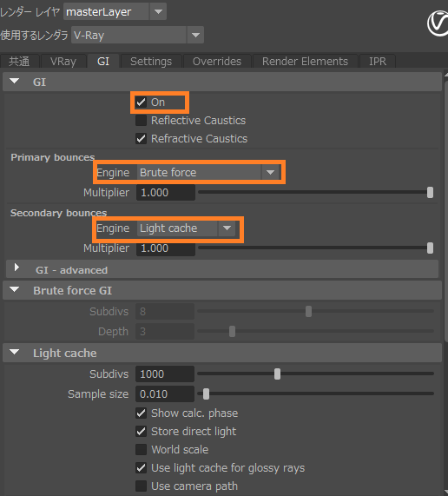Click the V-Ray logo icon
Screen dimensions: 448x496
point(438,23)
